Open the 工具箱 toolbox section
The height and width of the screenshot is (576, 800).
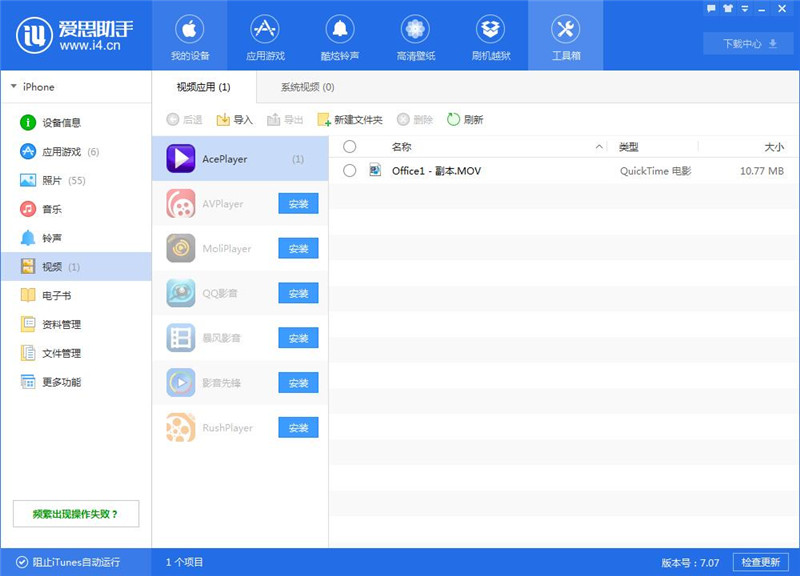click(566, 35)
